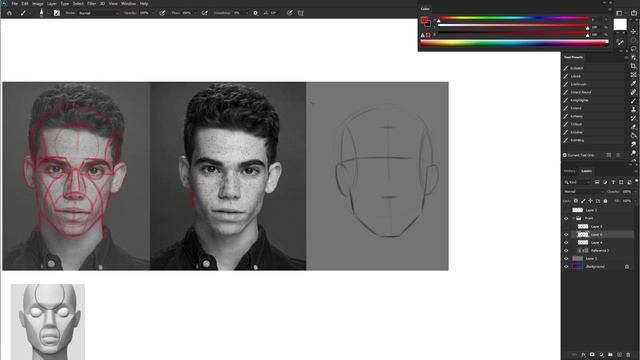
Task: Lock layer position icon
Action: click(591, 201)
